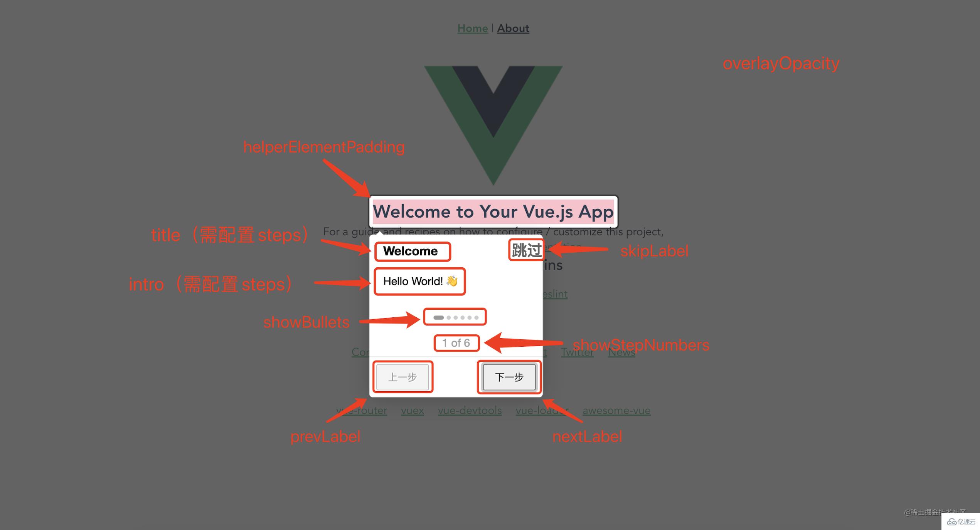Viewport: 980px width, 530px height.
Task: Toggle the showStepNumbers step counter
Action: pyautogui.click(x=455, y=343)
